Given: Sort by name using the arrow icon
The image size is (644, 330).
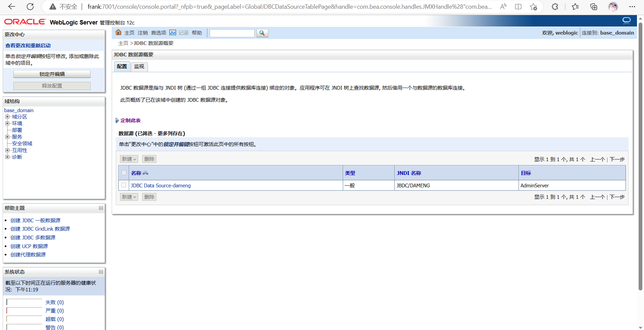Looking at the screenshot, I should [145, 173].
